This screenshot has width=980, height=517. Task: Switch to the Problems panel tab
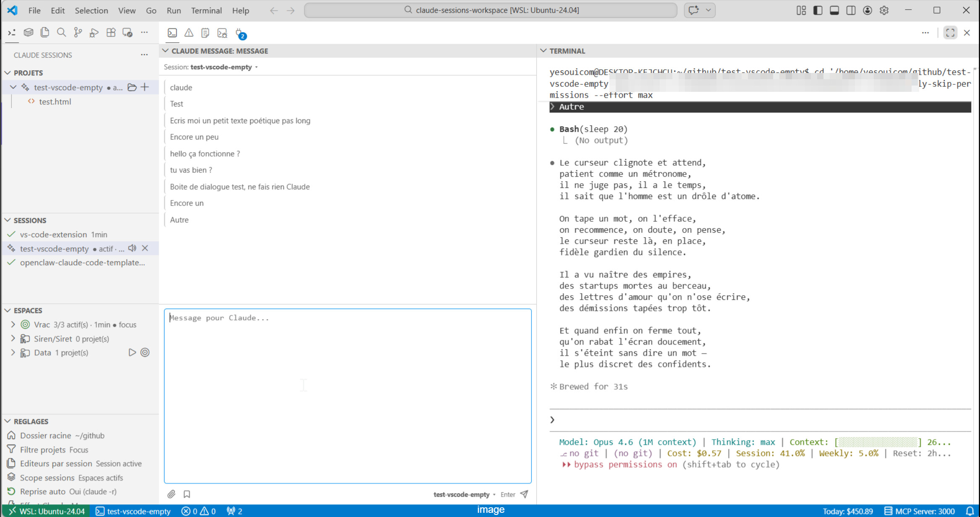(x=189, y=33)
